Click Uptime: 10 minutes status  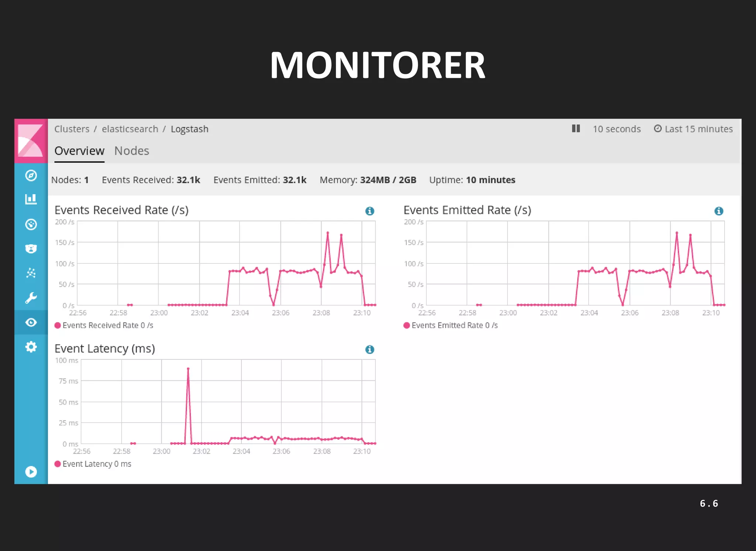pos(472,180)
